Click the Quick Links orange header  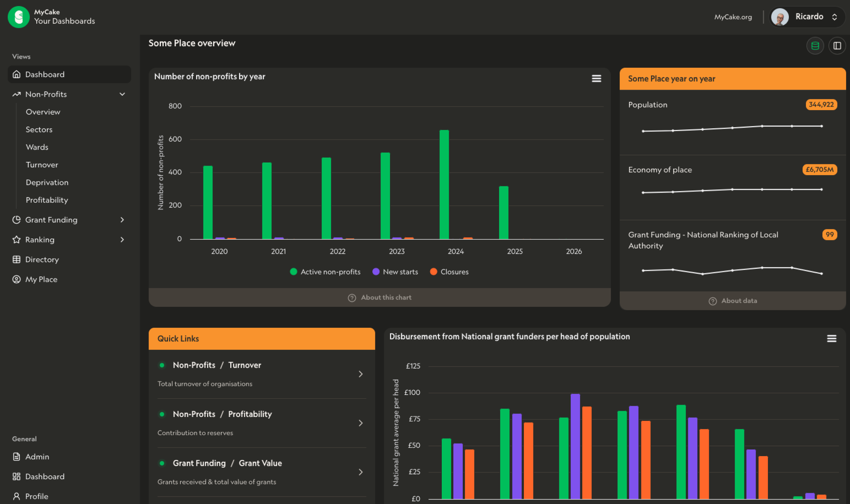coord(262,339)
